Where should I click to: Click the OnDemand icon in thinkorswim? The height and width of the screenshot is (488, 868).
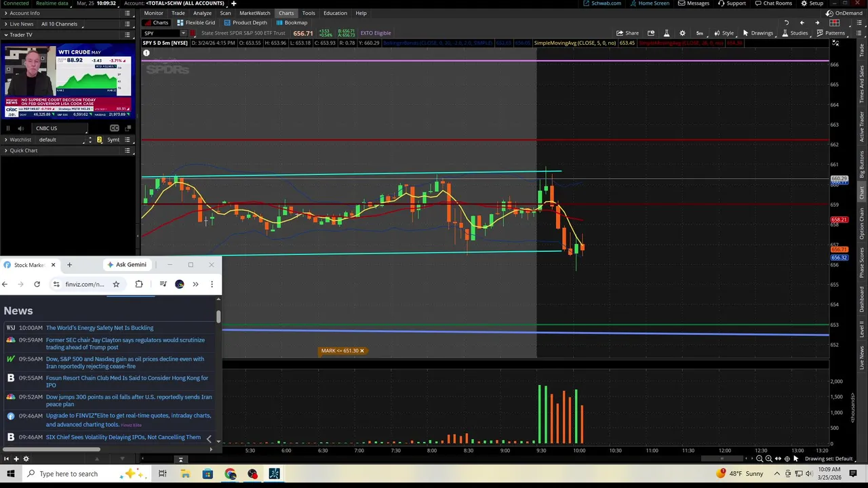pyautogui.click(x=844, y=13)
